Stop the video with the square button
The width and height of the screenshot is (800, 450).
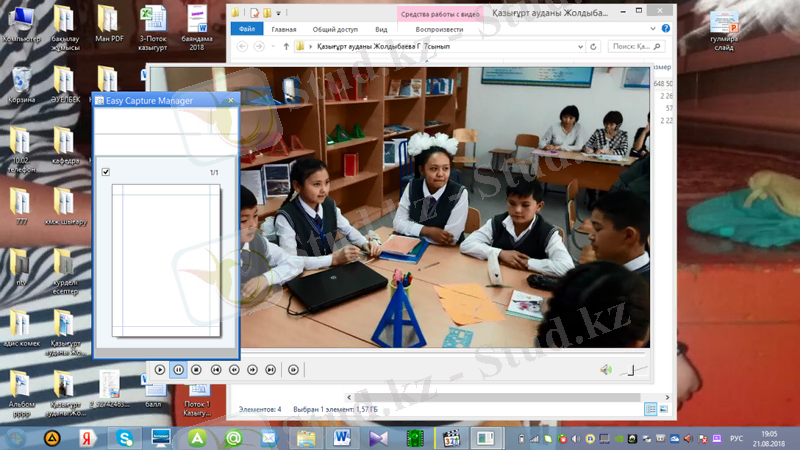coord(196,369)
